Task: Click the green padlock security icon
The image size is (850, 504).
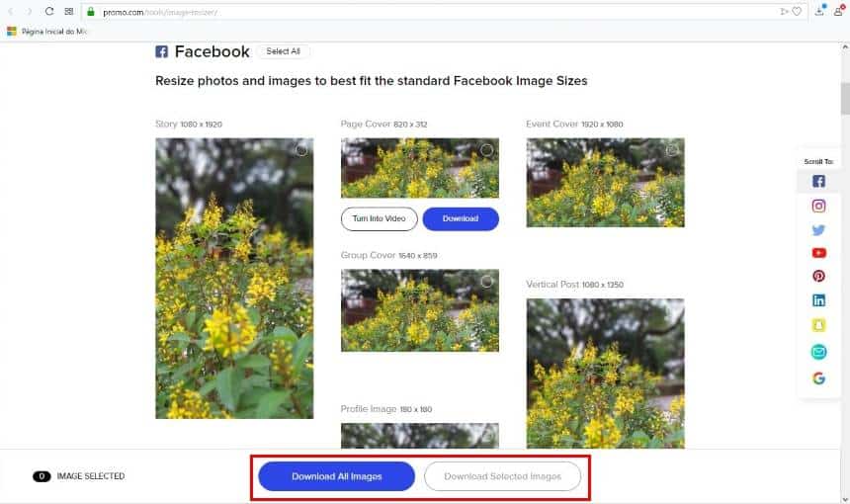Action: (x=91, y=12)
